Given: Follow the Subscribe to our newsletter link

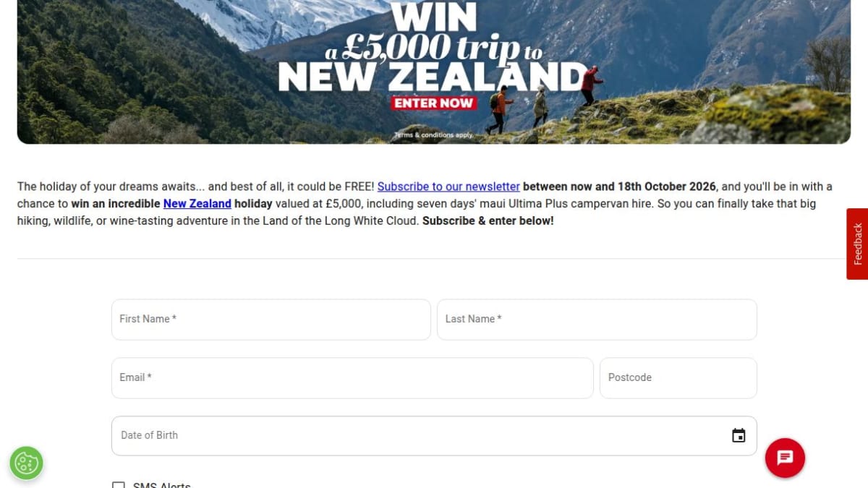Looking at the screenshot, I should click(448, 187).
